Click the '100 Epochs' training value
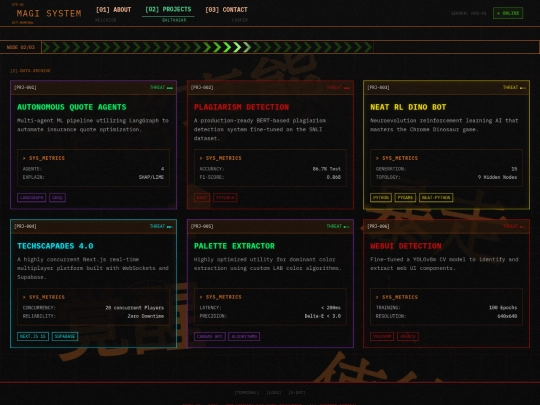 point(503,308)
